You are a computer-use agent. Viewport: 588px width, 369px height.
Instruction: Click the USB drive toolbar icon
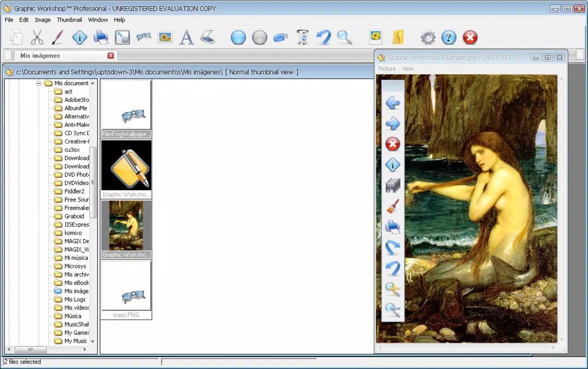[x=281, y=37]
